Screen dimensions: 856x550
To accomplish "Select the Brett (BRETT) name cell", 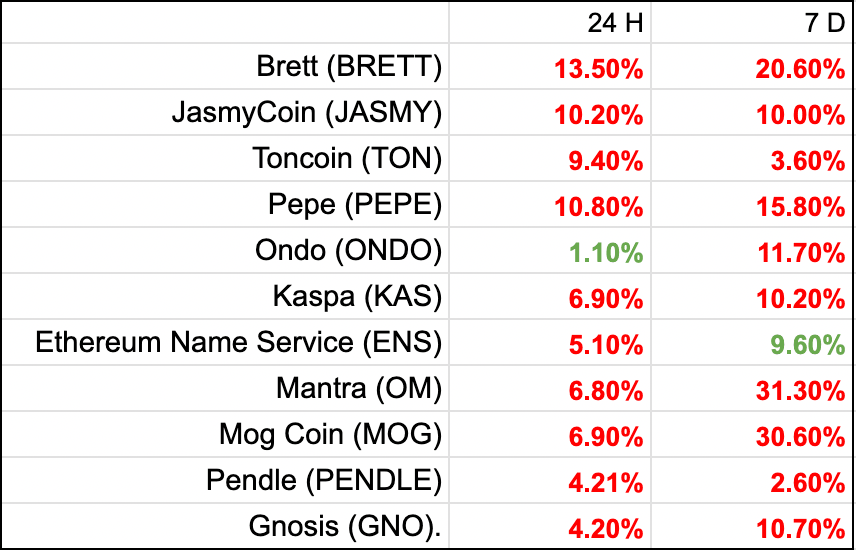I will [x=348, y=68].
